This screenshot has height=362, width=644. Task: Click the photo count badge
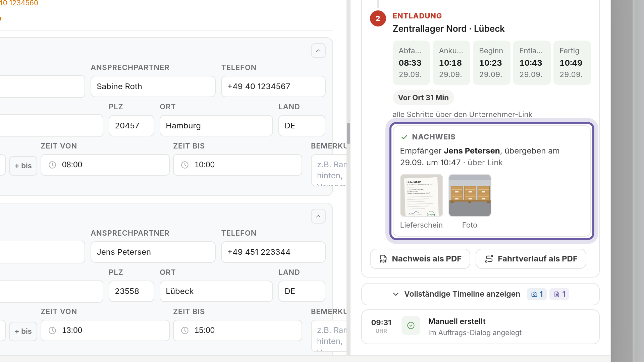pyautogui.click(x=537, y=294)
